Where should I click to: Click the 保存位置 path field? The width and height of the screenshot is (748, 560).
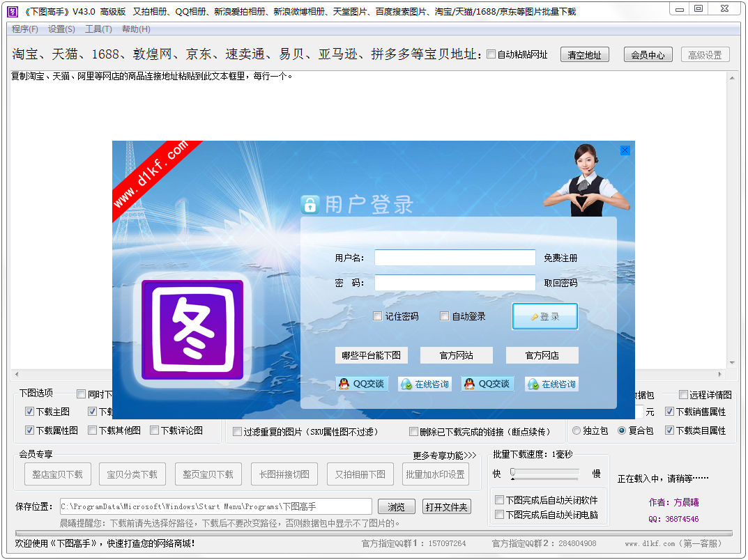215,506
